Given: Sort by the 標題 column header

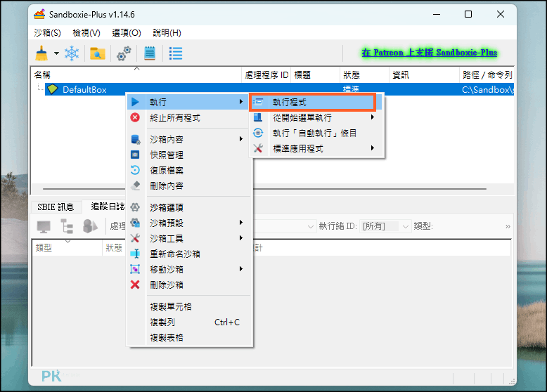Looking at the screenshot, I should (x=316, y=74).
